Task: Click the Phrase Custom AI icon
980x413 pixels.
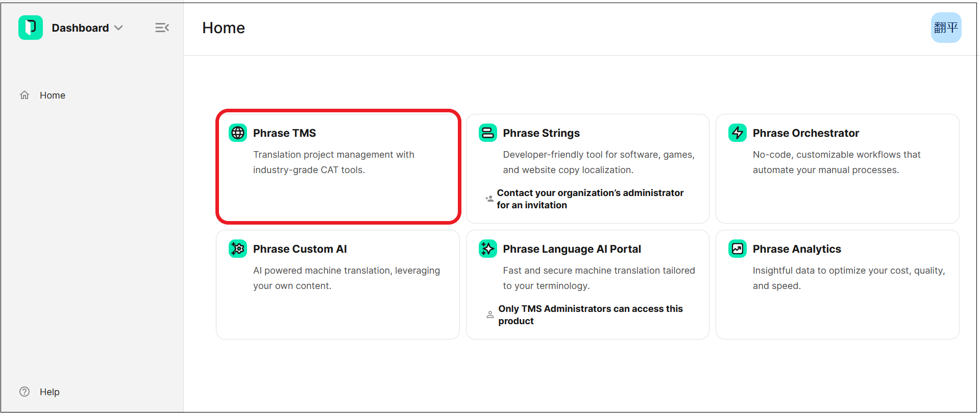Action: coord(238,249)
